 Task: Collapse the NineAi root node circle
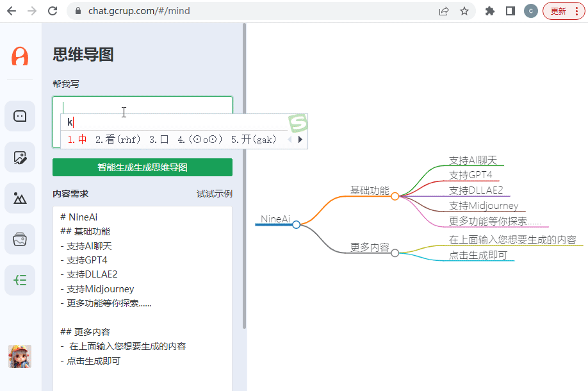click(296, 224)
